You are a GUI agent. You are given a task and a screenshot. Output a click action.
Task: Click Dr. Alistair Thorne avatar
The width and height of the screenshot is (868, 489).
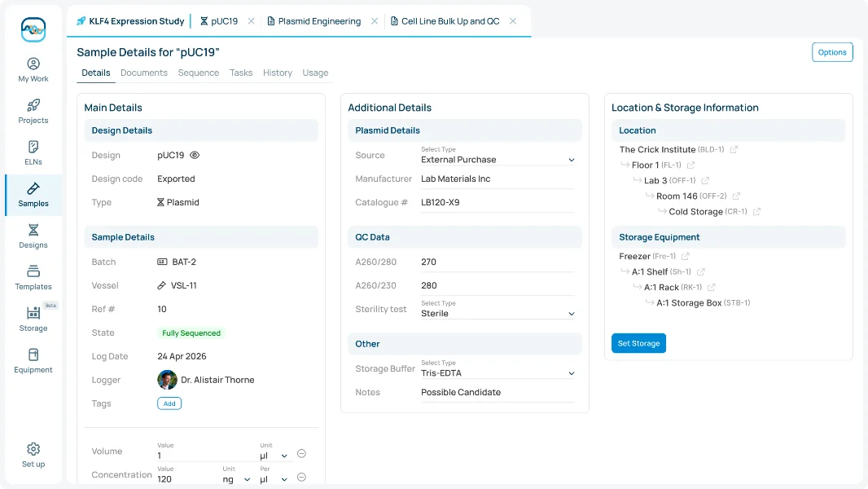point(167,380)
